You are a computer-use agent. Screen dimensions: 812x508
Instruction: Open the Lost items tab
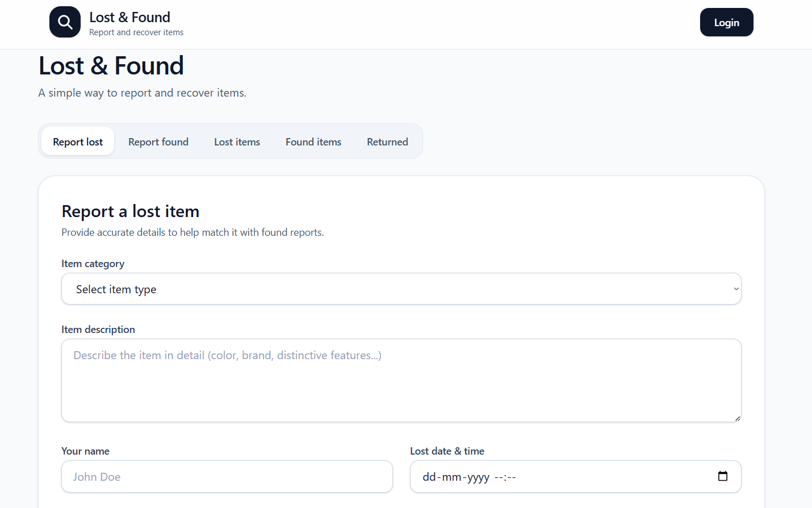(x=237, y=142)
